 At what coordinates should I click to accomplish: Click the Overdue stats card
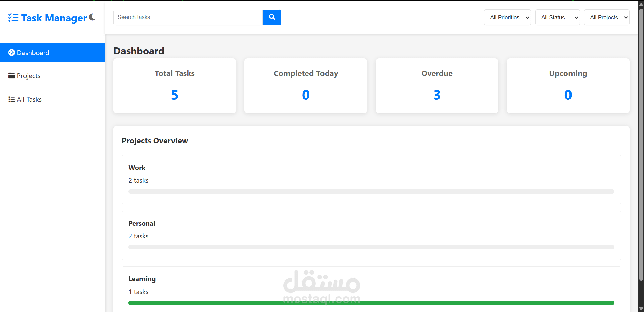[437, 85]
